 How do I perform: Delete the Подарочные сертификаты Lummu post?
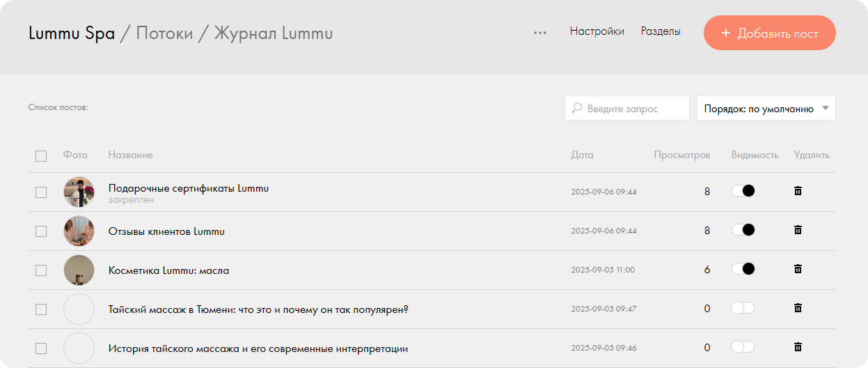tap(798, 191)
